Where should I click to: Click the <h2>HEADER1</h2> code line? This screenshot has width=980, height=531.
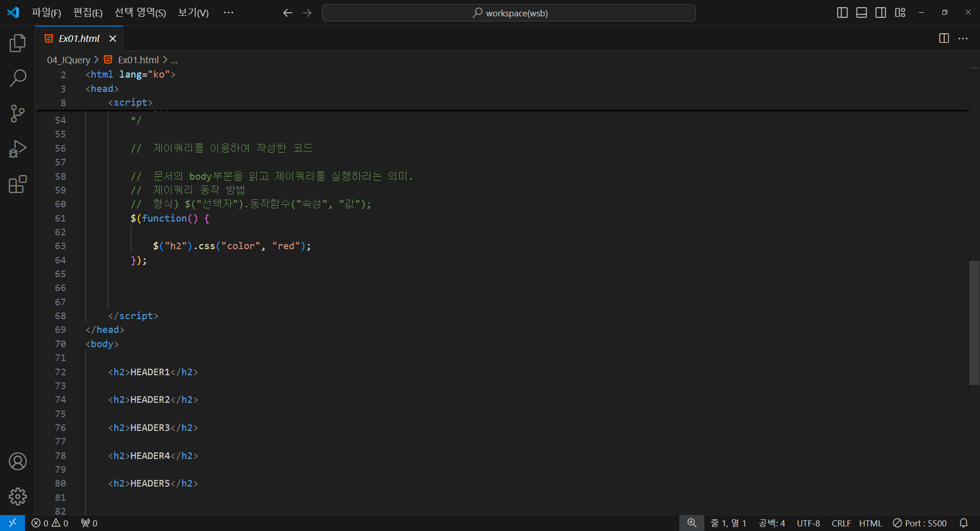153,372
